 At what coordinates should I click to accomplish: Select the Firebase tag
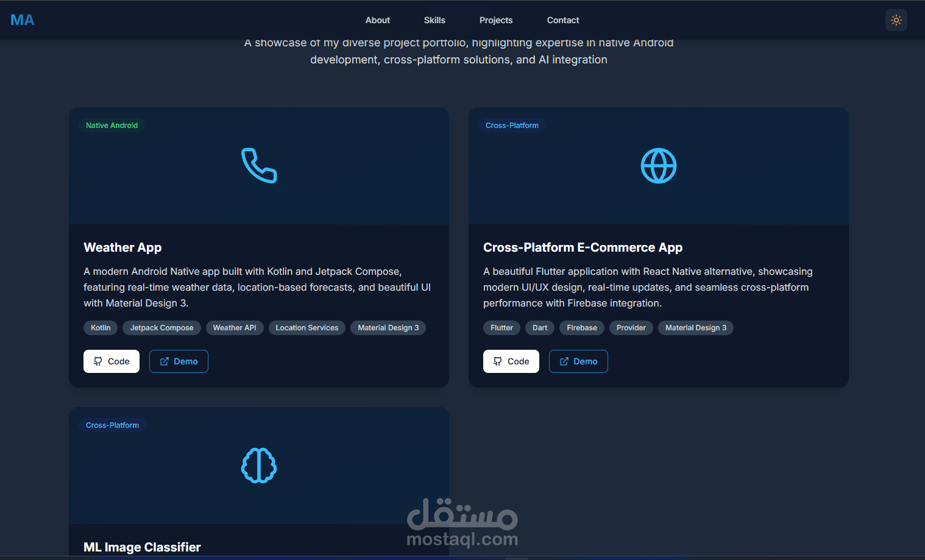pyautogui.click(x=582, y=328)
